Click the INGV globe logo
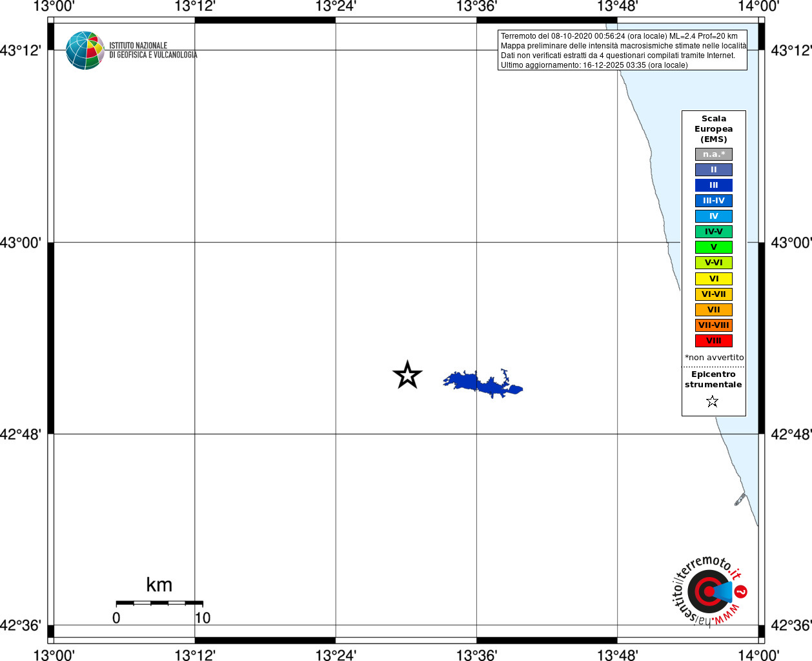812x661 pixels. [x=85, y=50]
